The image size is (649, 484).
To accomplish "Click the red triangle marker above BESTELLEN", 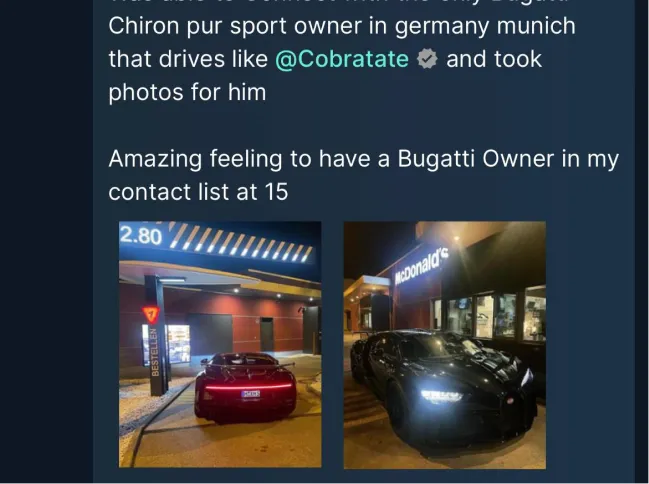I will (151, 315).
